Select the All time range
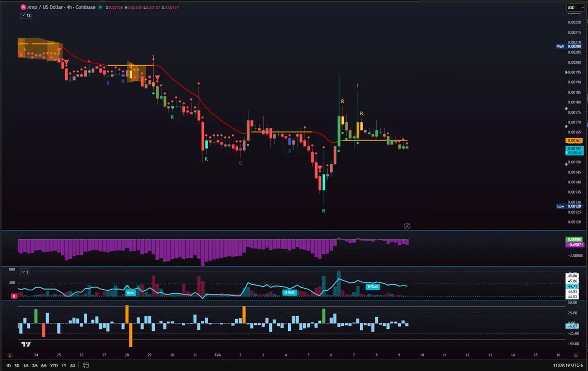 tap(73, 365)
